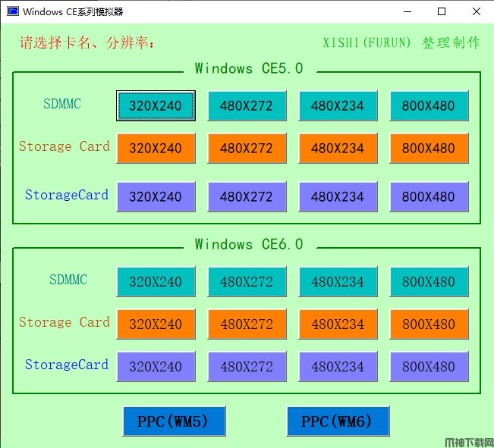
Task: Select CE6.0 SDMMC 800X480 button
Action: (429, 282)
